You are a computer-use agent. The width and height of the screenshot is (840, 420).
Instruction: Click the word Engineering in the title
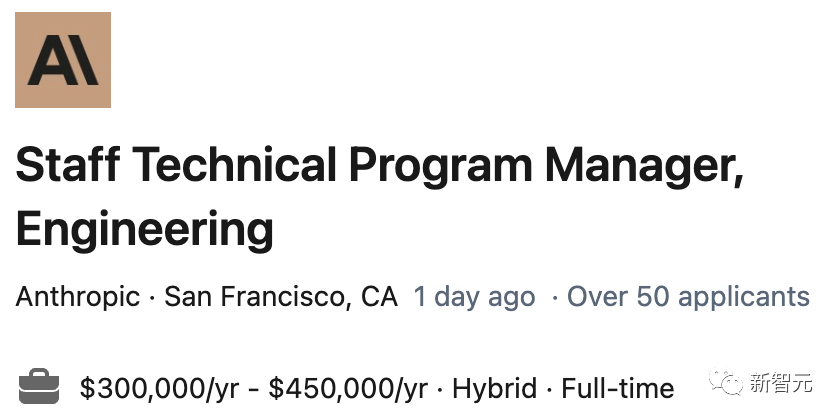click(x=145, y=229)
